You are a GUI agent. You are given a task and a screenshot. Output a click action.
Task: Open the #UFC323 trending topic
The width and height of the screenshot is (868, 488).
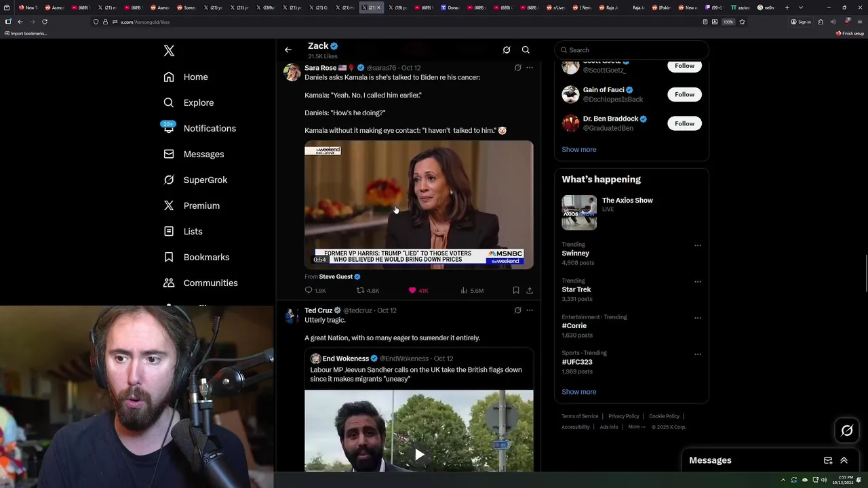pyautogui.click(x=577, y=362)
